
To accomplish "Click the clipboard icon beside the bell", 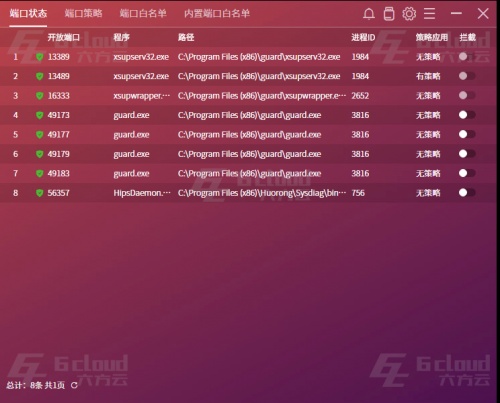I will (389, 14).
